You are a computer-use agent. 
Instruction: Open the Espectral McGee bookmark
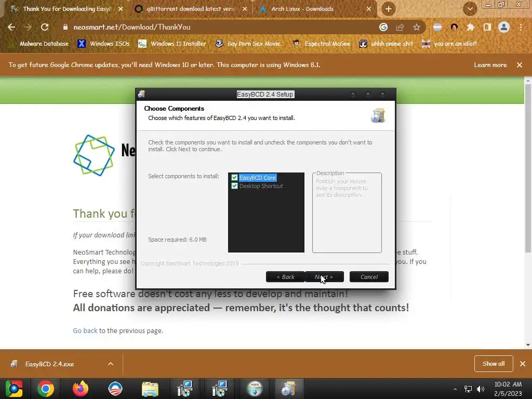pos(322,44)
